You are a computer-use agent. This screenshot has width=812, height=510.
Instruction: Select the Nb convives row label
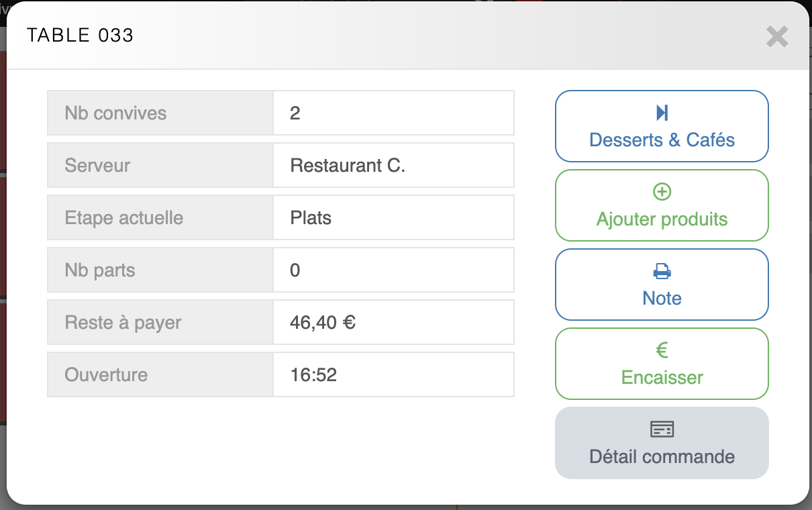tap(115, 113)
